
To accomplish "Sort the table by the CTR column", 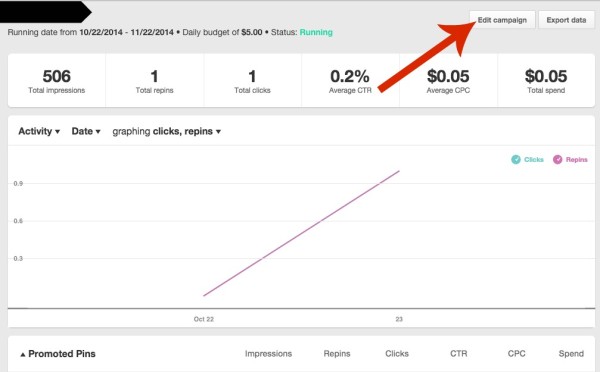I will point(458,354).
